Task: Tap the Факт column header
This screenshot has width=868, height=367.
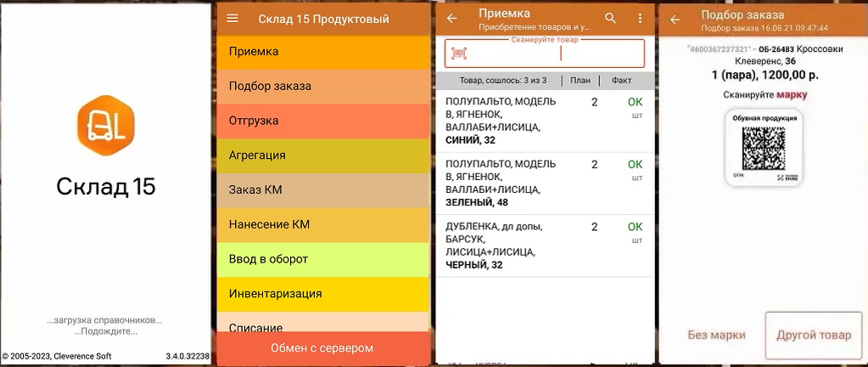Action: 621,81
